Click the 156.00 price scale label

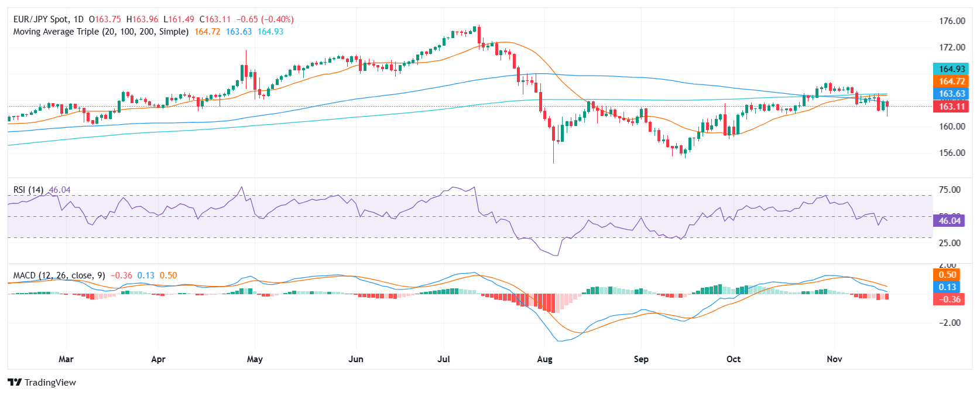(952, 153)
